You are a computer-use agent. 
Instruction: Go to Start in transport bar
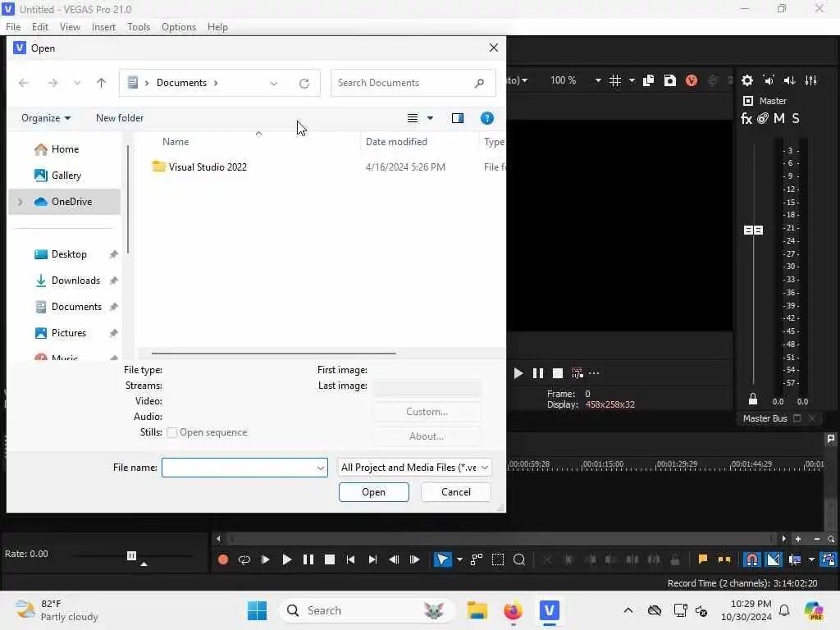click(350, 559)
